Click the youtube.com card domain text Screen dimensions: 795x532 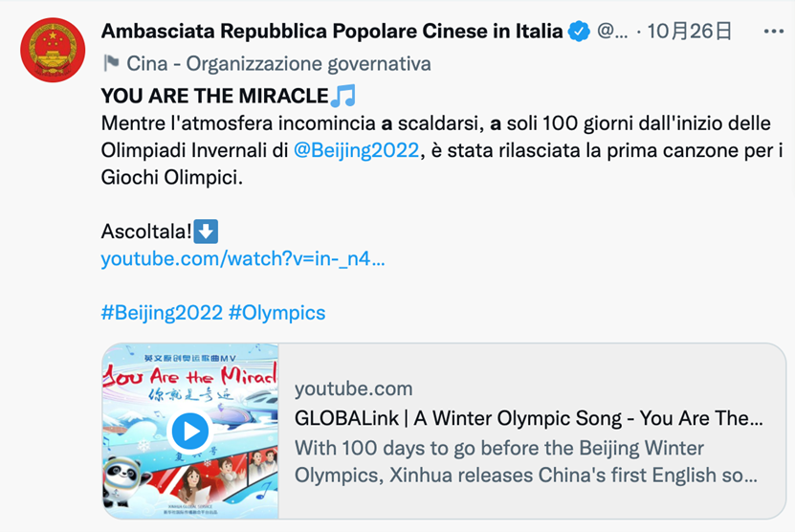354,388
